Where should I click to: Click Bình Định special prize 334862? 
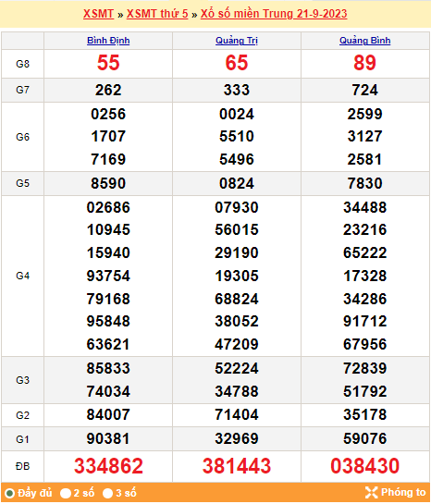108,466
